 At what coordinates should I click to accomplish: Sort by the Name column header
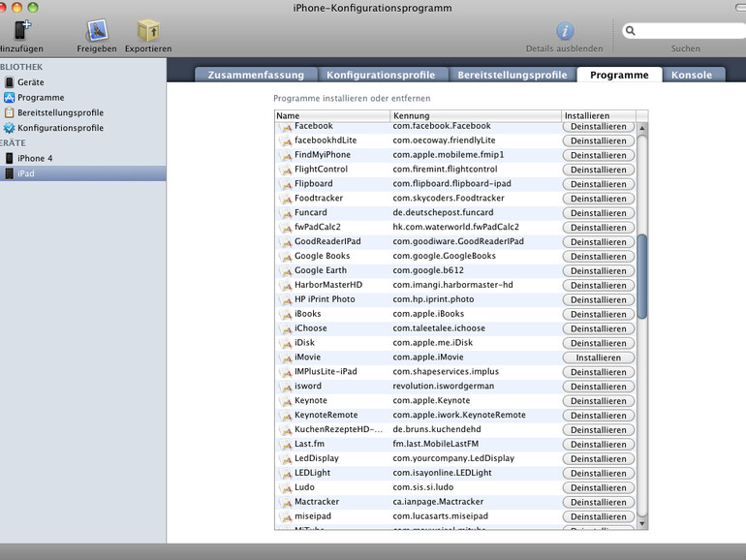click(332, 115)
